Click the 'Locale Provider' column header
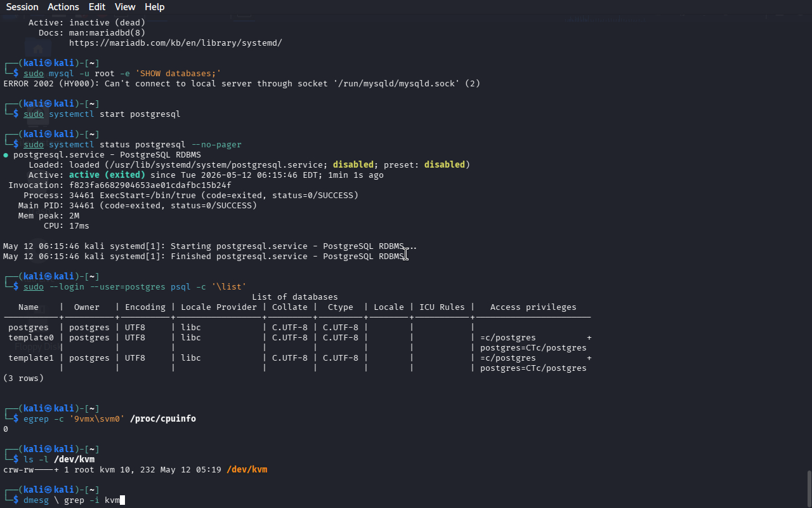Image resolution: width=812 pixels, height=508 pixels. [x=219, y=307]
